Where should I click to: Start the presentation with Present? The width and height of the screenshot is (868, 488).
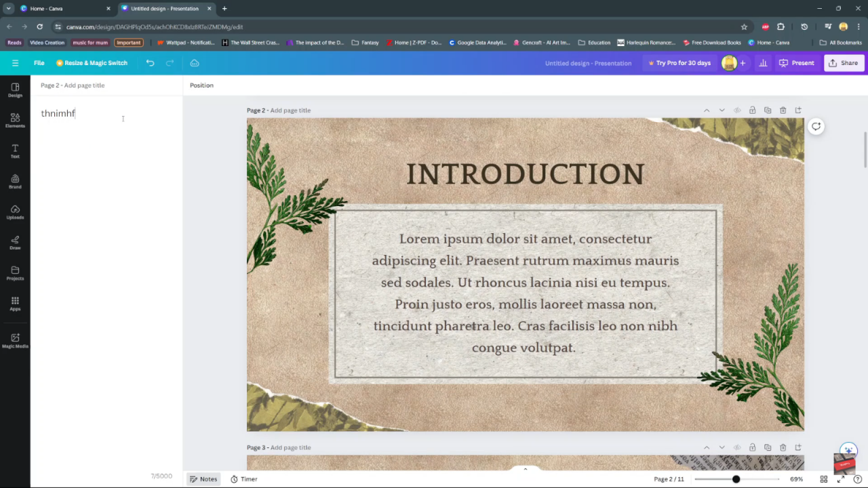point(797,63)
